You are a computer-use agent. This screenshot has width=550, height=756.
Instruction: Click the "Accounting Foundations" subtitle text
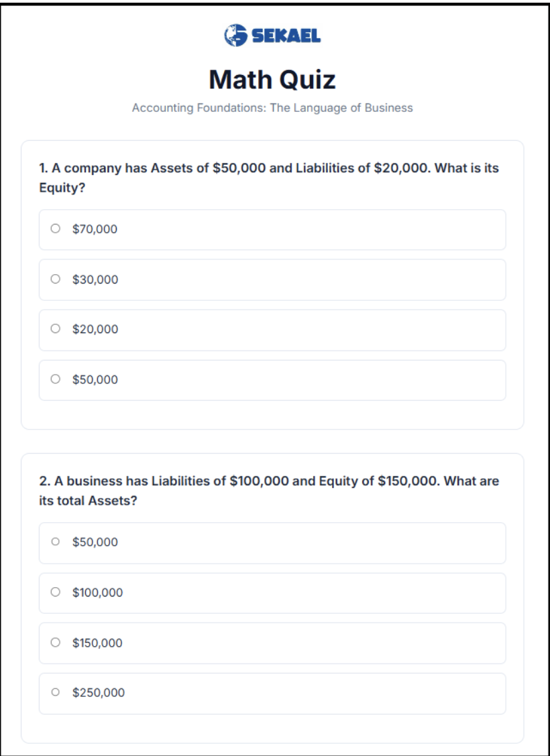[272, 108]
